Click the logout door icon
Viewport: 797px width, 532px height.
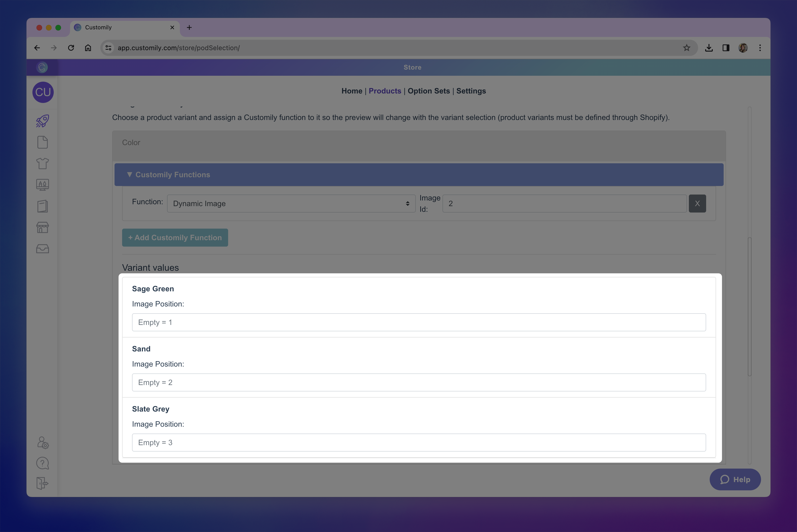[x=42, y=483]
